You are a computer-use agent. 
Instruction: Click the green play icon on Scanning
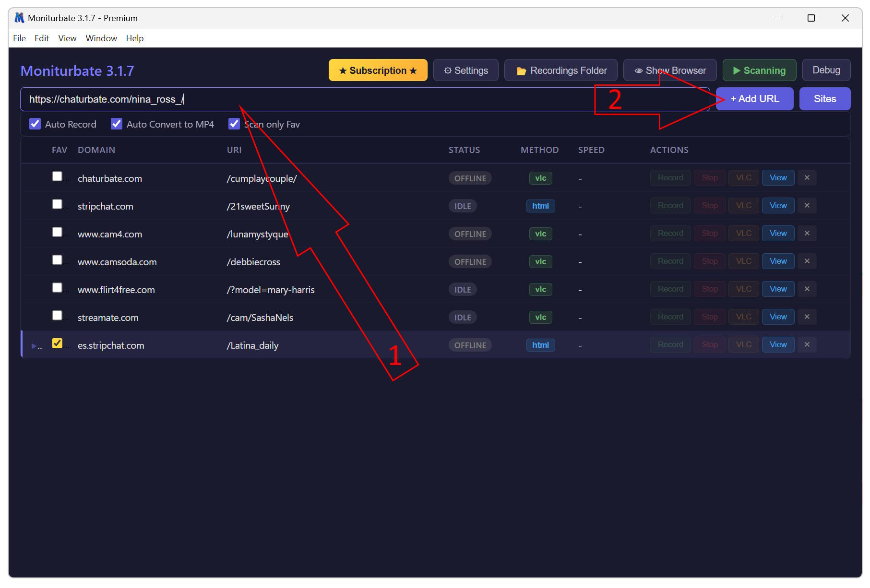[738, 70]
